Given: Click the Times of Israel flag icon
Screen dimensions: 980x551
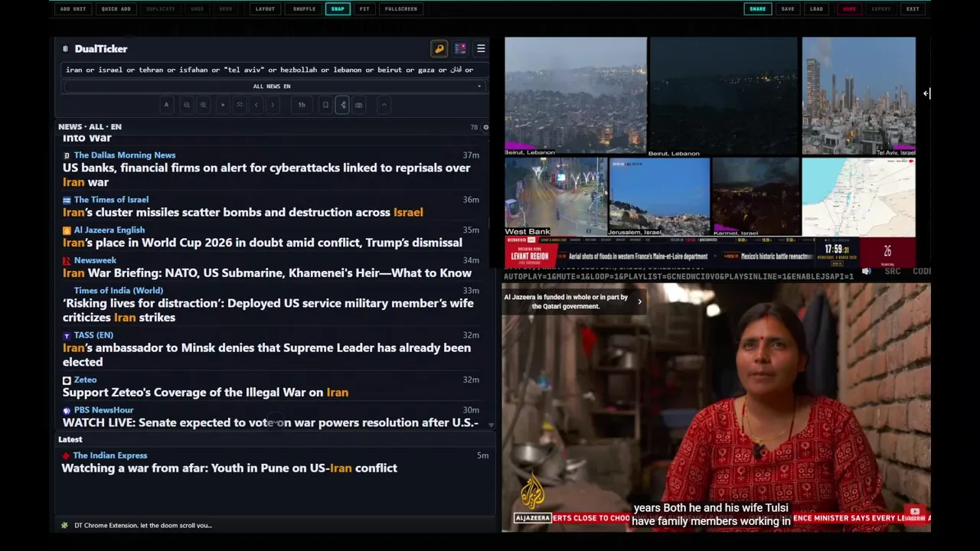Looking at the screenshot, I should click(67, 200).
